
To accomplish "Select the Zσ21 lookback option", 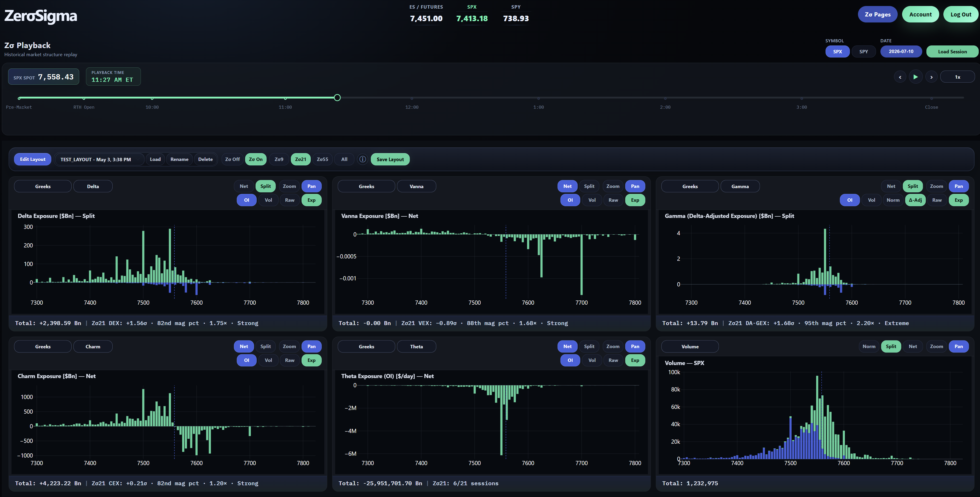I will [x=301, y=159].
